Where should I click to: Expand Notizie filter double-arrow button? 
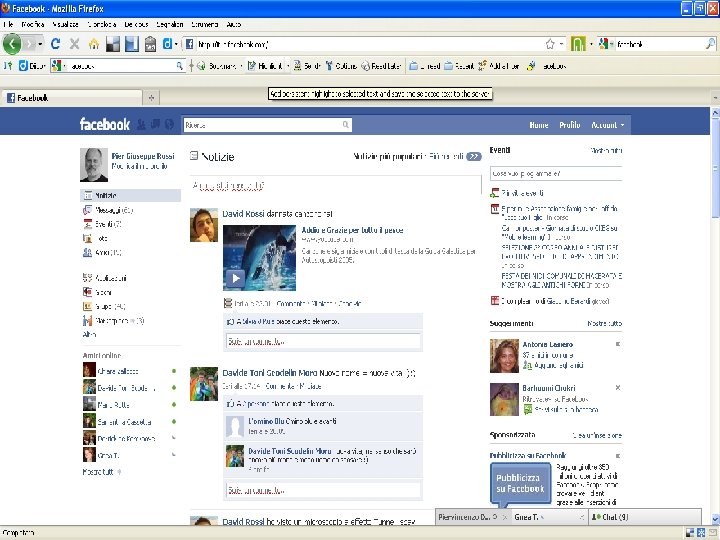474,157
